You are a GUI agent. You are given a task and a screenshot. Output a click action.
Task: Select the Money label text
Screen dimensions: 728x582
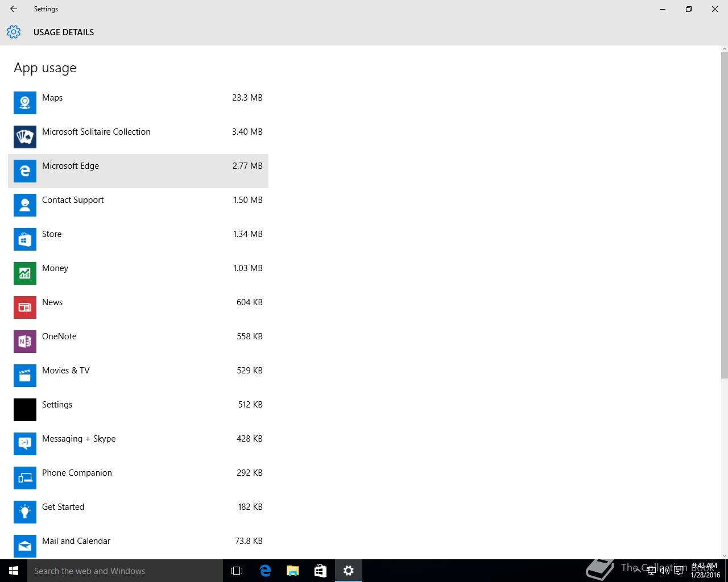click(x=55, y=268)
